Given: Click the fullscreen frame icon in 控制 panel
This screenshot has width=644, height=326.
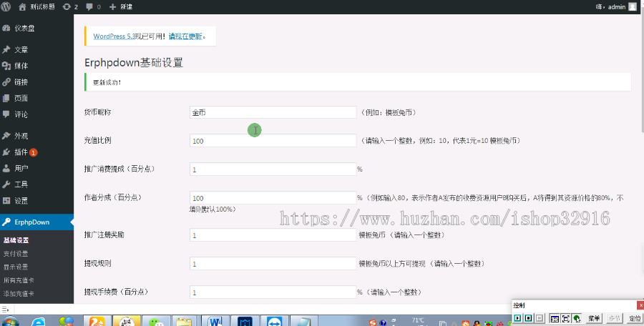Looking at the screenshot, I should point(565,318).
